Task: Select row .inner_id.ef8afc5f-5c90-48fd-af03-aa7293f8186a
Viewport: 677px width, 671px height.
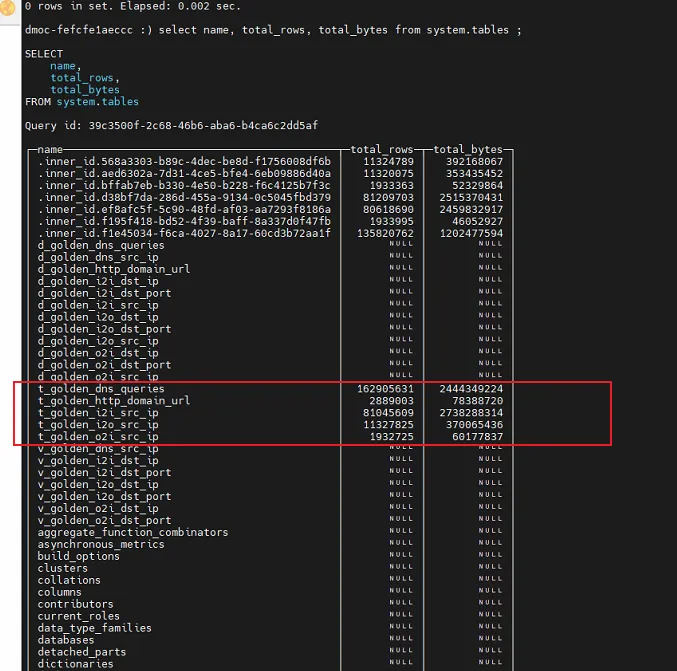Action: pos(270,209)
